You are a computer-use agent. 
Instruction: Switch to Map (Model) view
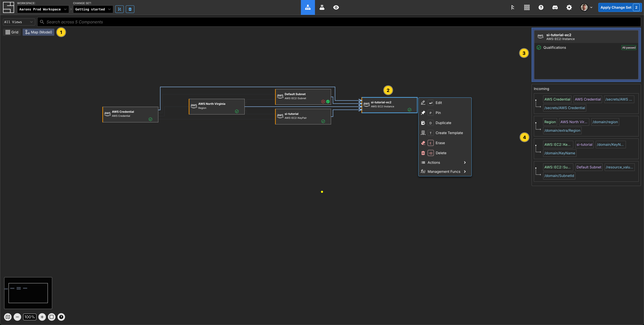[39, 32]
